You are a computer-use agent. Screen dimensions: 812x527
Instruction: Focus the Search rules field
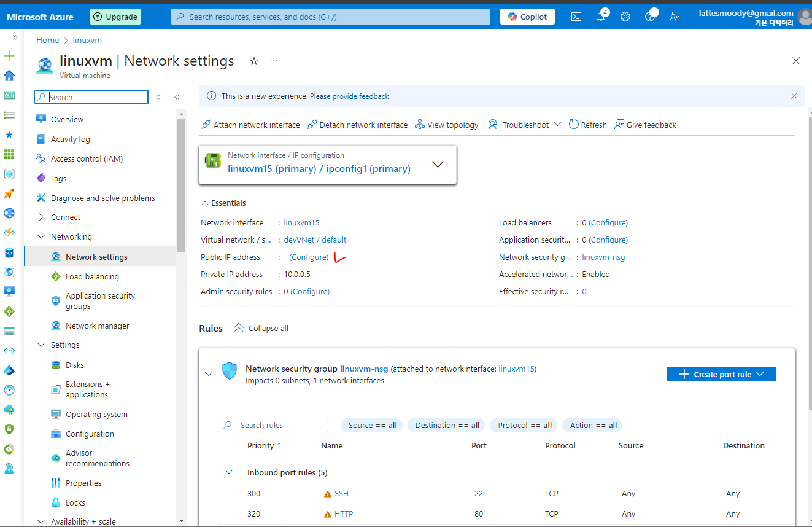(273, 425)
